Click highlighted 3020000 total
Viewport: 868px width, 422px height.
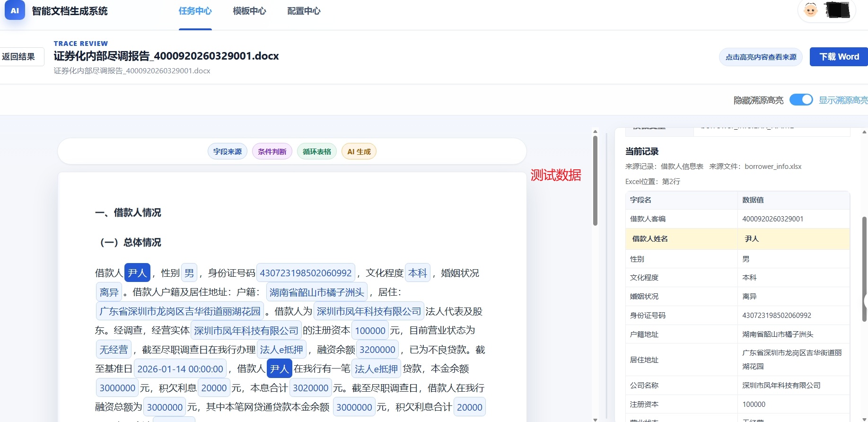(310, 388)
